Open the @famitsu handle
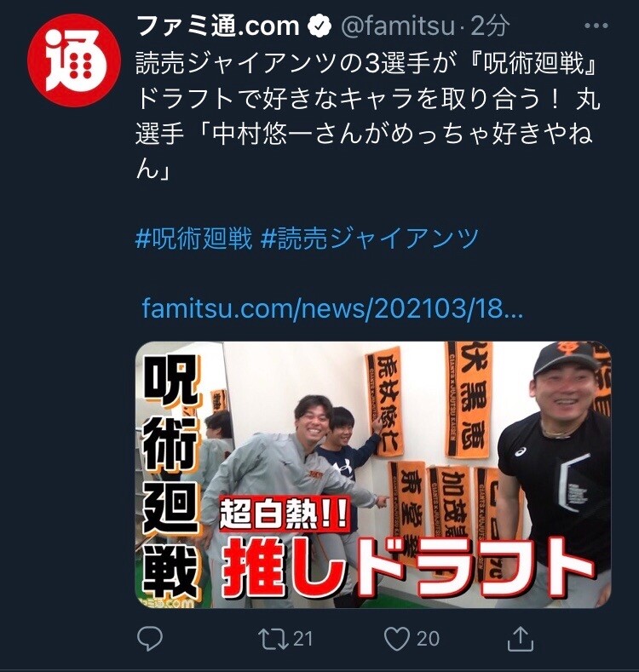 pos(398,26)
